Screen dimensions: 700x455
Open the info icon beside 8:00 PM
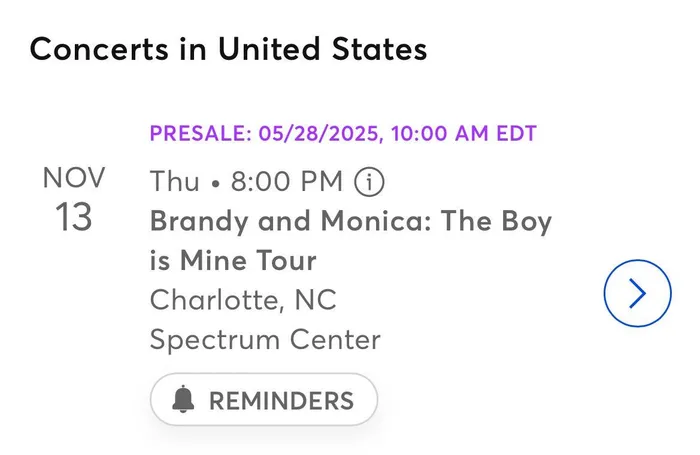(369, 182)
